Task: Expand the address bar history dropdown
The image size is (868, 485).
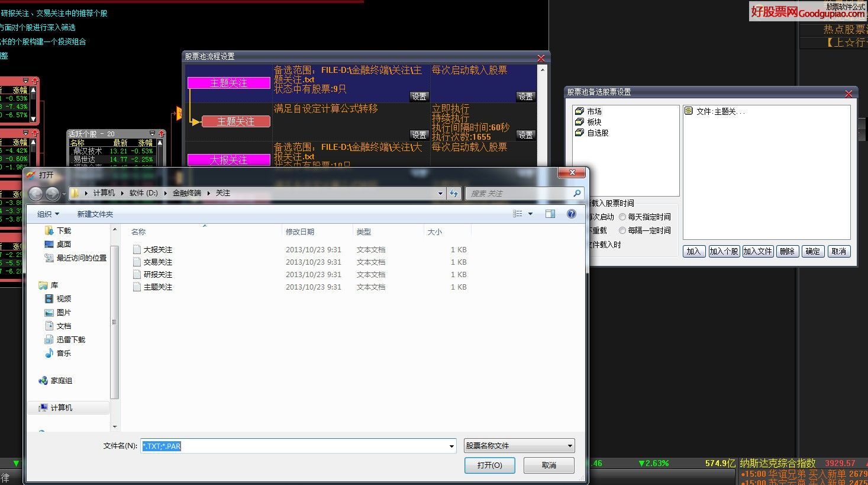Action: [440, 194]
